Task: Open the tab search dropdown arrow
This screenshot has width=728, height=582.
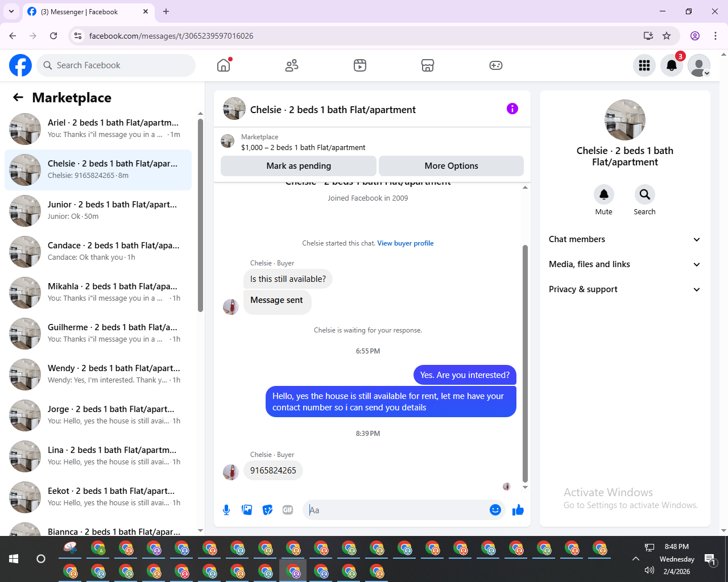Action: pos(11,11)
